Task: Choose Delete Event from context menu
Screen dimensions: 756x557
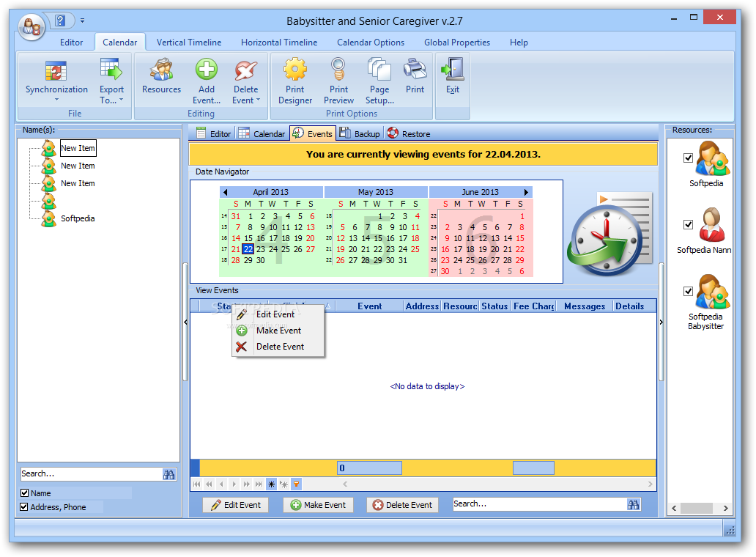Action: 278,346
